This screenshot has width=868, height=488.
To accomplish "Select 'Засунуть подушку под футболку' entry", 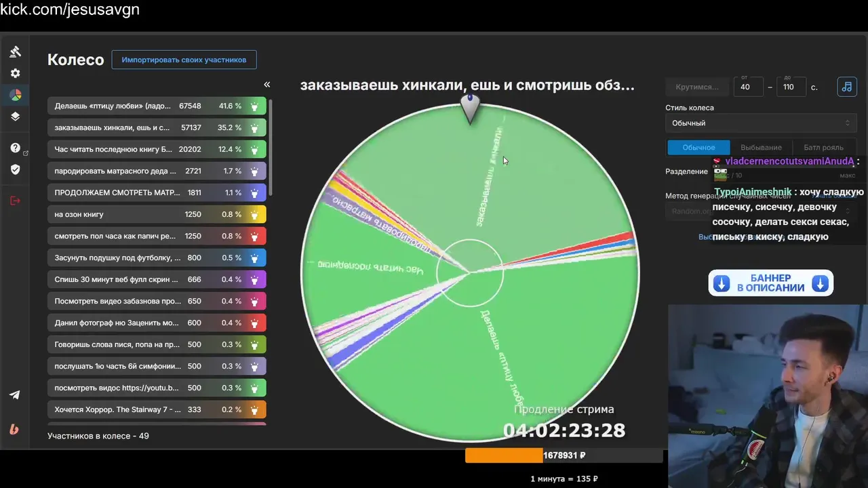I will [x=157, y=258].
